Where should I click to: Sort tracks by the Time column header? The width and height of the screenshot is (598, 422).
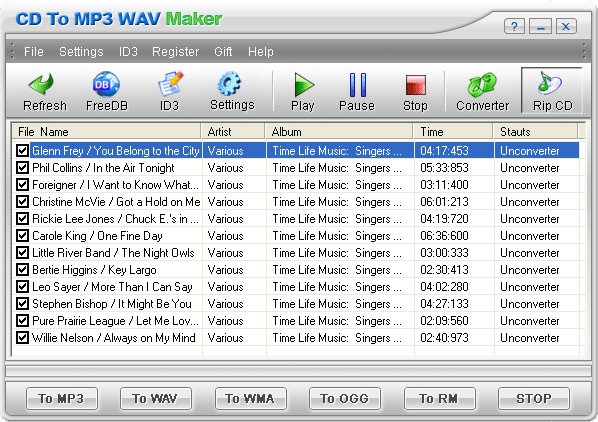(453, 132)
